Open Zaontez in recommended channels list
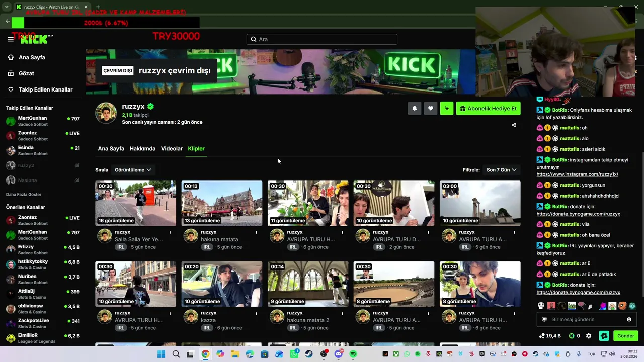 pyautogui.click(x=43, y=220)
